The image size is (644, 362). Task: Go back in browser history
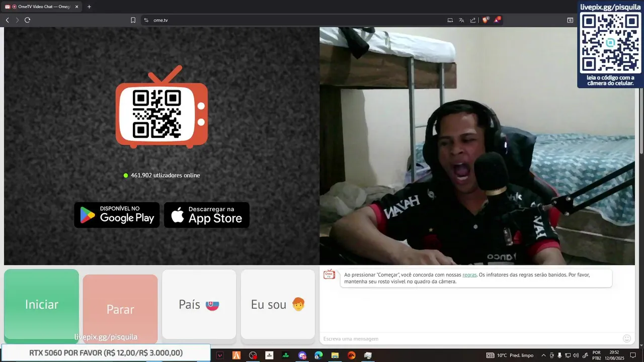pyautogui.click(x=7, y=20)
